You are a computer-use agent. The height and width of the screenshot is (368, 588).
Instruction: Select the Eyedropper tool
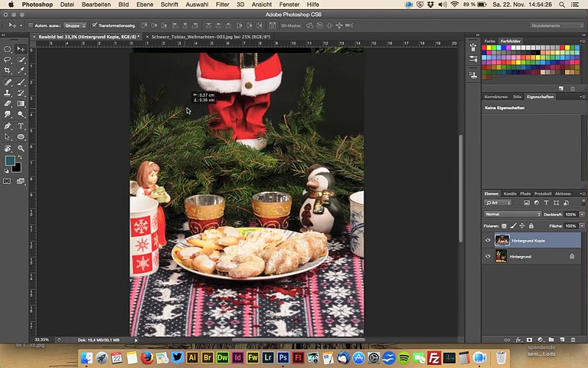point(21,71)
